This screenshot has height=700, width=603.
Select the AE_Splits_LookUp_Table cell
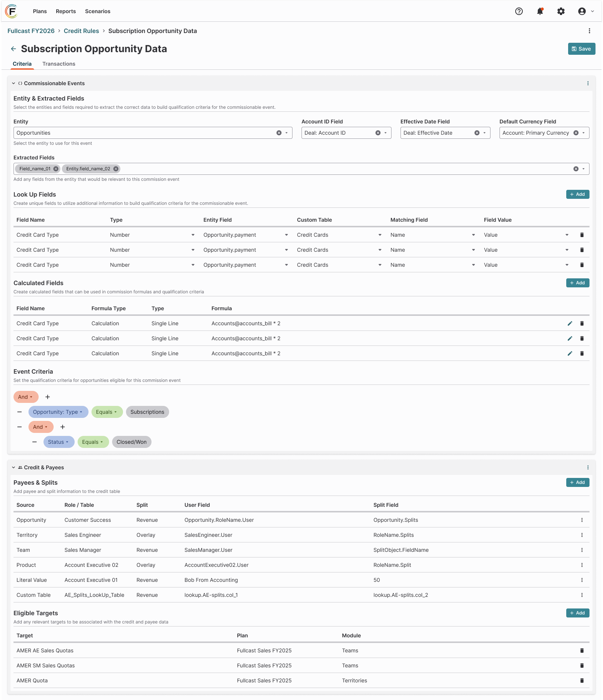(x=94, y=595)
